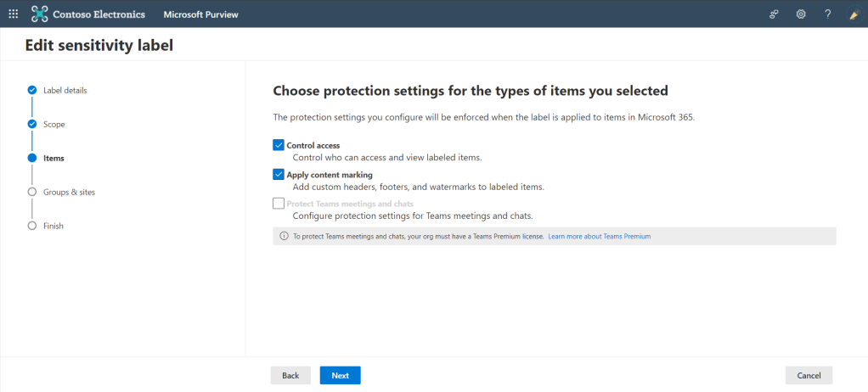
Task: Jump to the Finish step
Action: [x=54, y=226]
